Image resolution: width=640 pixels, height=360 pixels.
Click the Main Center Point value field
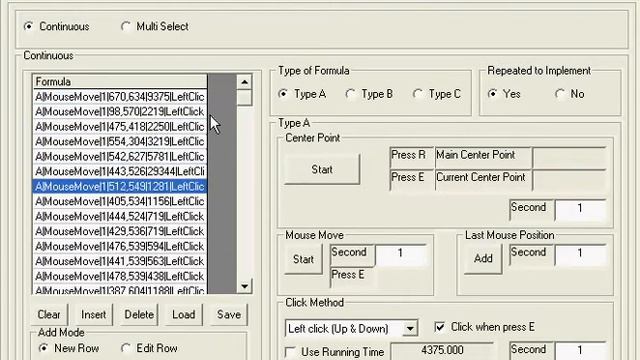click(x=569, y=157)
